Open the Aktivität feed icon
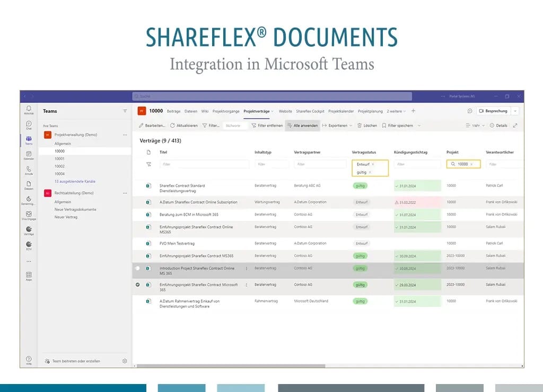The image size is (543, 392). 28,108
